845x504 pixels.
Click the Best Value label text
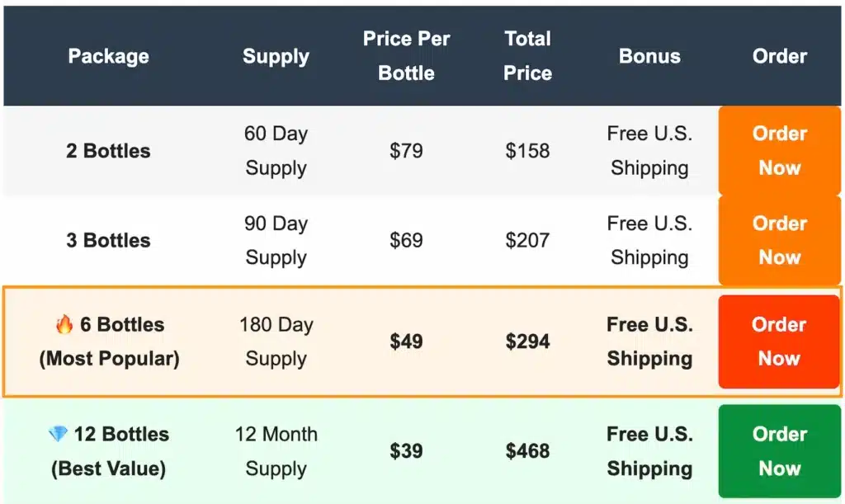pyautogui.click(x=108, y=469)
